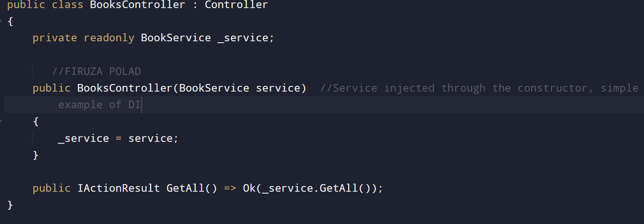Click the => lambda arrow operator
This screenshot has height=224, width=644.
(230, 188)
